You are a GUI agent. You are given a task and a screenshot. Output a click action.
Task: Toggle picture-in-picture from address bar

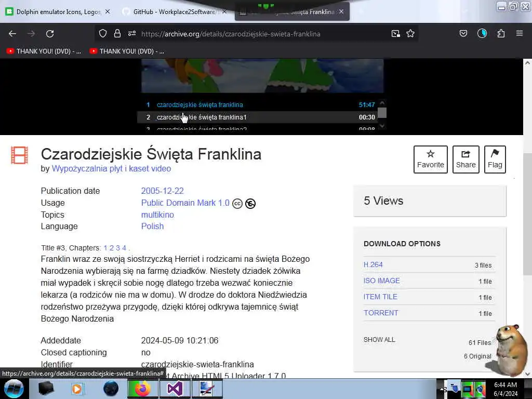click(395, 33)
